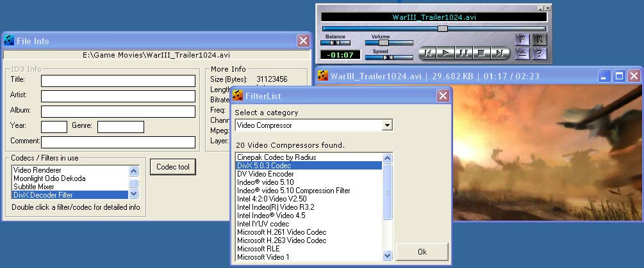Select DV Video Encoder

[x=309, y=174]
